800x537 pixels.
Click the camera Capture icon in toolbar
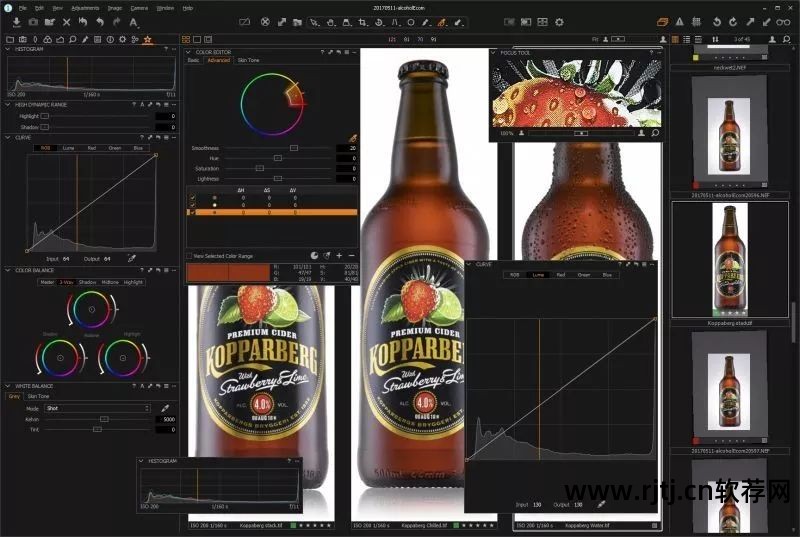pyautogui.click(x=34, y=21)
